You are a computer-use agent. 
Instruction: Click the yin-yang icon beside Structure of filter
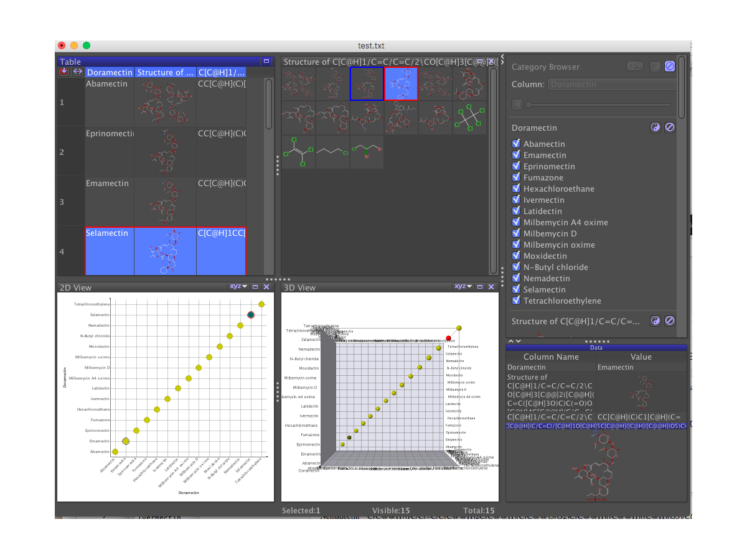pyautogui.click(x=655, y=321)
